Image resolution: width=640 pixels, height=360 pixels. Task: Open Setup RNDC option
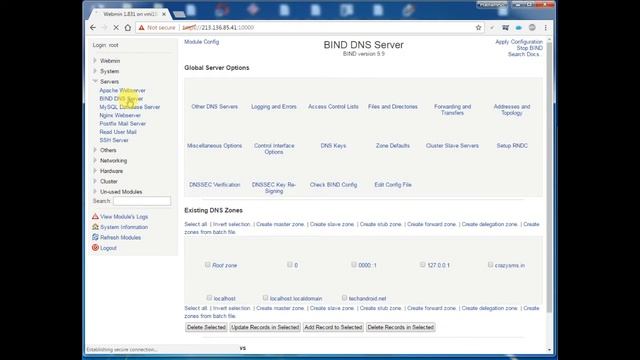pyautogui.click(x=512, y=146)
